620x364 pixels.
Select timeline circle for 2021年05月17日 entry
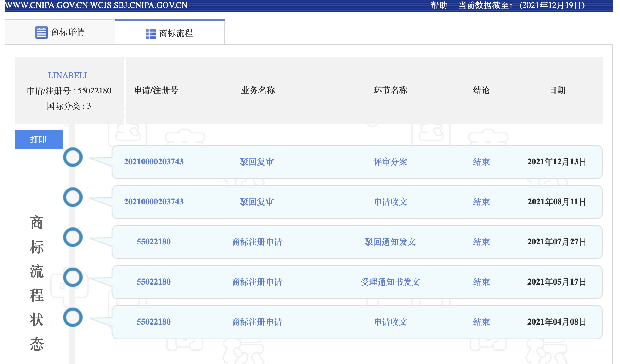pos(73,277)
